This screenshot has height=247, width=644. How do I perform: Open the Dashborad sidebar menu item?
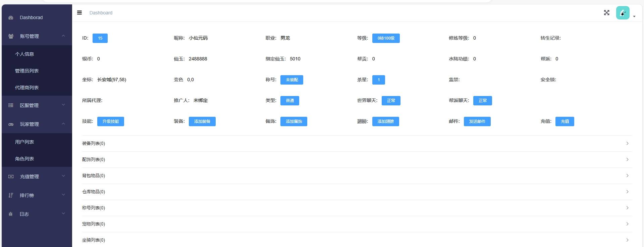click(x=37, y=17)
